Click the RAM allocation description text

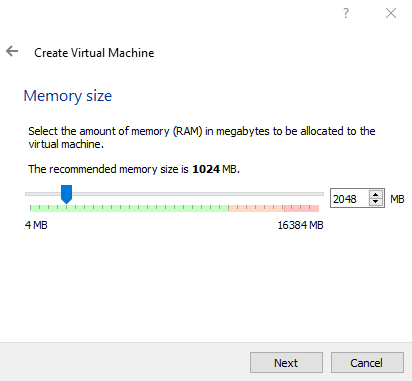pyautogui.click(x=202, y=137)
